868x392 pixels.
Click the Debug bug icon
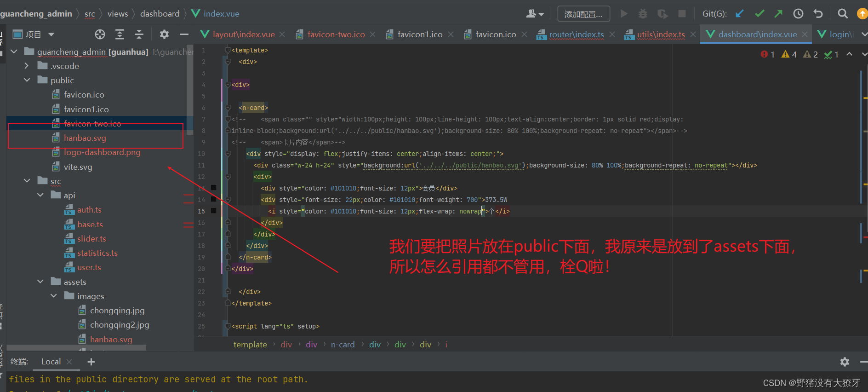point(643,14)
